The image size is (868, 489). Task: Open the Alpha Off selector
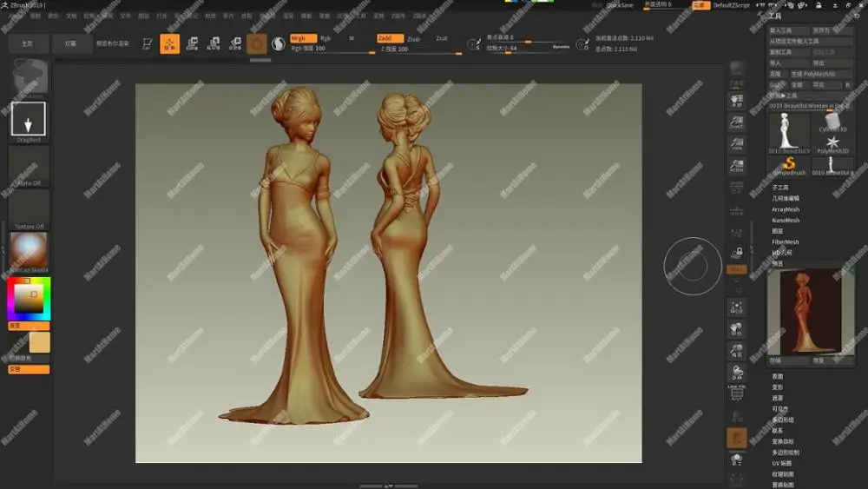(x=29, y=166)
